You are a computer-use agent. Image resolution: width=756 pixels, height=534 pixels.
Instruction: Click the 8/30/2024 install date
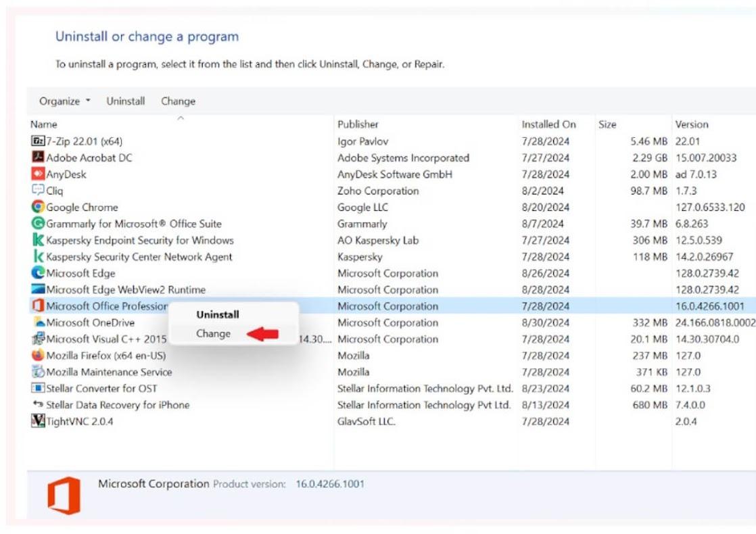coord(545,322)
